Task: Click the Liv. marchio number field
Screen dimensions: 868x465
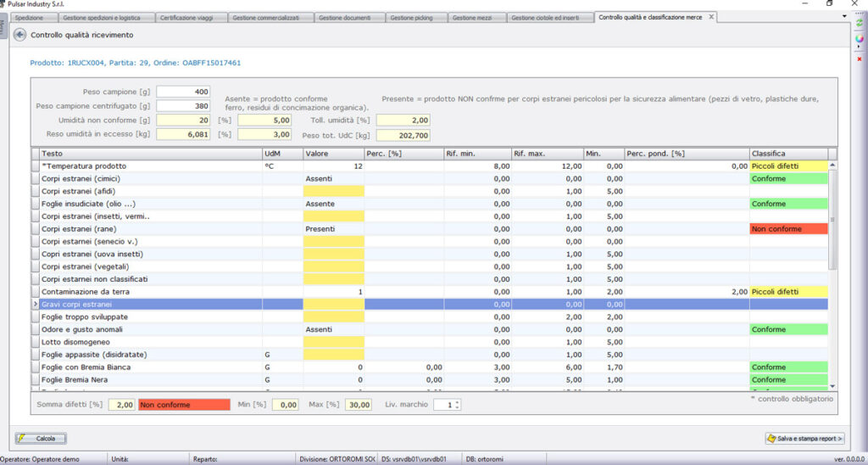Action: coord(443,405)
